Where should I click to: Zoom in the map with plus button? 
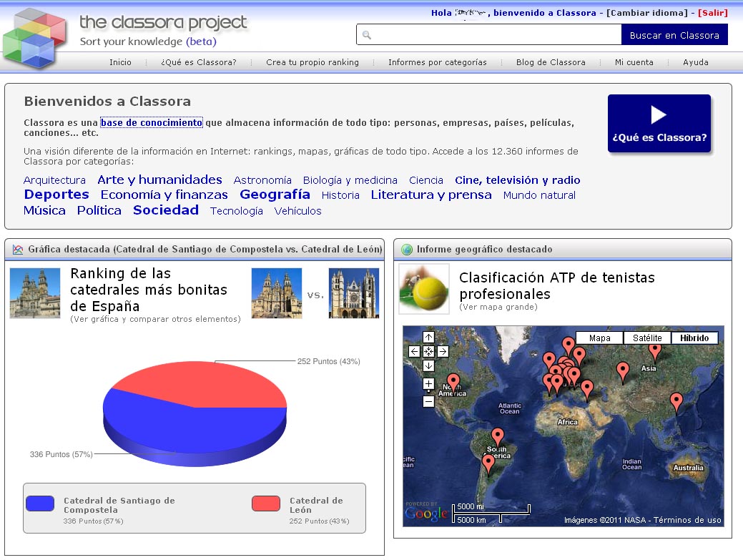(428, 384)
